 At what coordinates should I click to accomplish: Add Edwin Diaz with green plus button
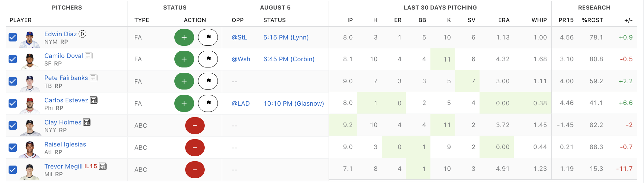[x=184, y=38]
